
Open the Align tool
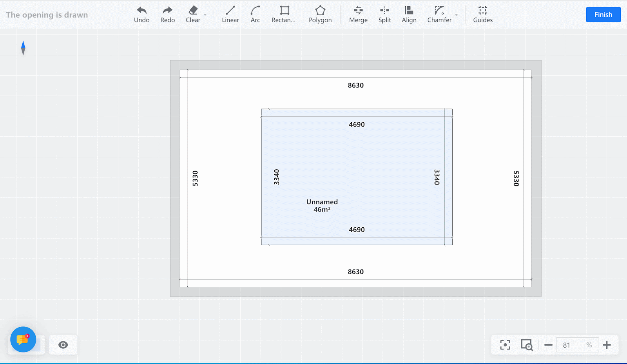[x=409, y=11]
